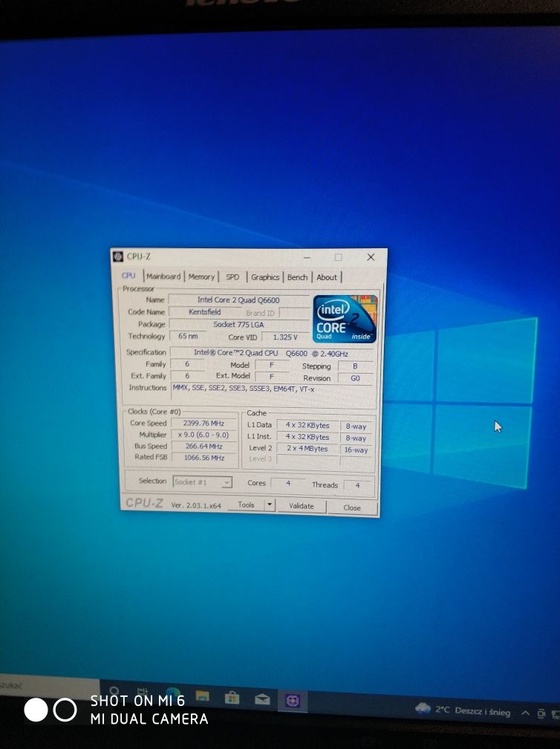Click the CPU-Z taskbar icon
Screen dimensions: 560x749
click(293, 701)
